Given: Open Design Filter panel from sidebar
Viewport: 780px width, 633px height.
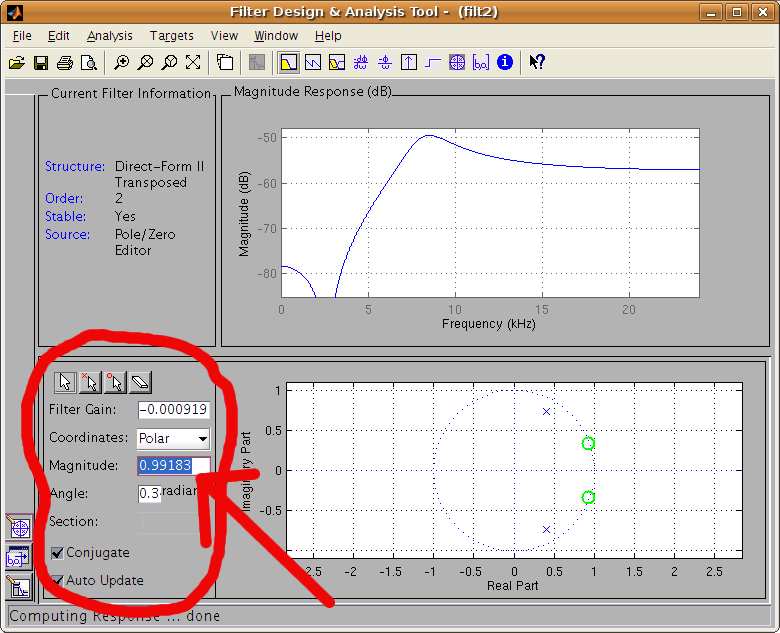Looking at the screenshot, I should click(x=19, y=586).
